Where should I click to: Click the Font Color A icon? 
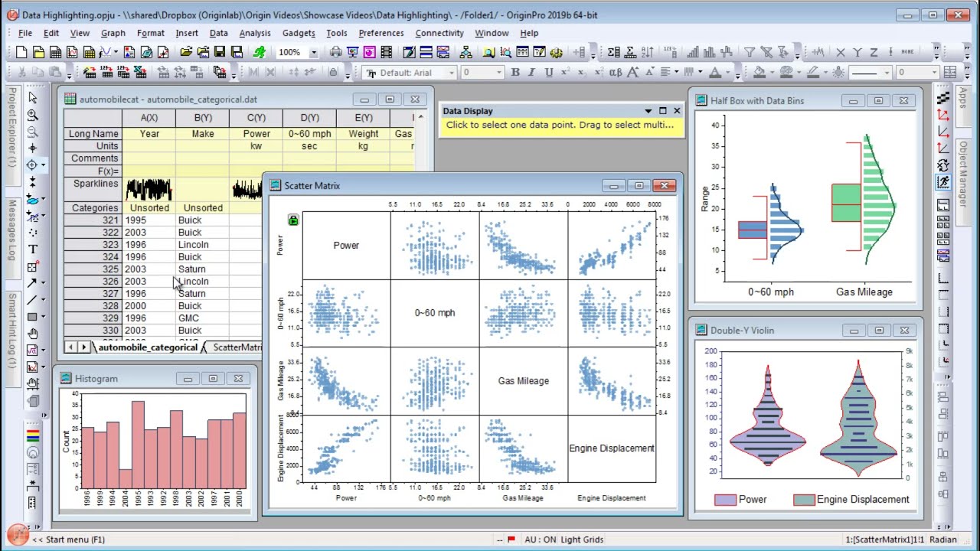[715, 73]
